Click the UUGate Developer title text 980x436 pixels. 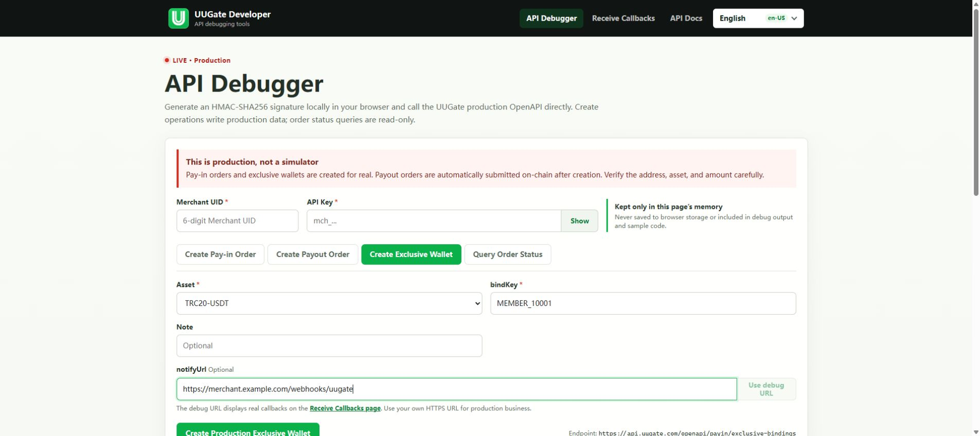pos(233,14)
